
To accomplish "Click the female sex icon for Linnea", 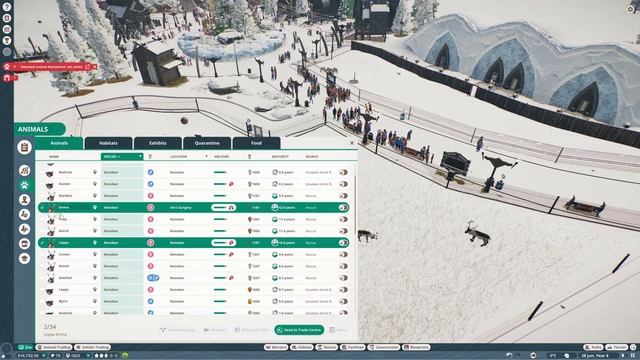I will click(x=151, y=254).
